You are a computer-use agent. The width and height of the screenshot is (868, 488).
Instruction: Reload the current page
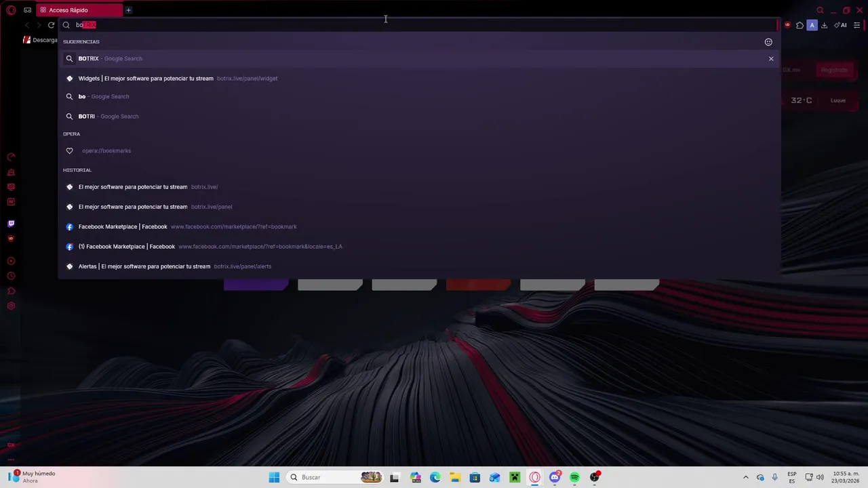tap(51, 25)
